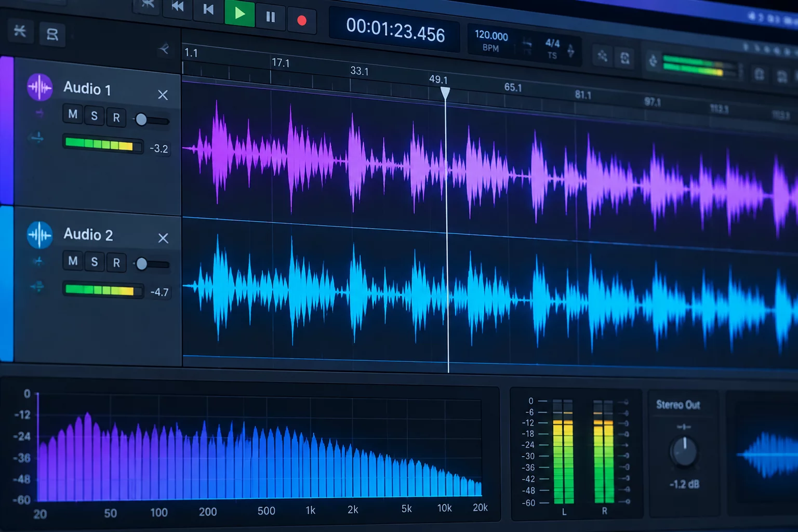Start playback with the green Play button
Viewport: 798px width, 532px height.
(x=240, y=13)
